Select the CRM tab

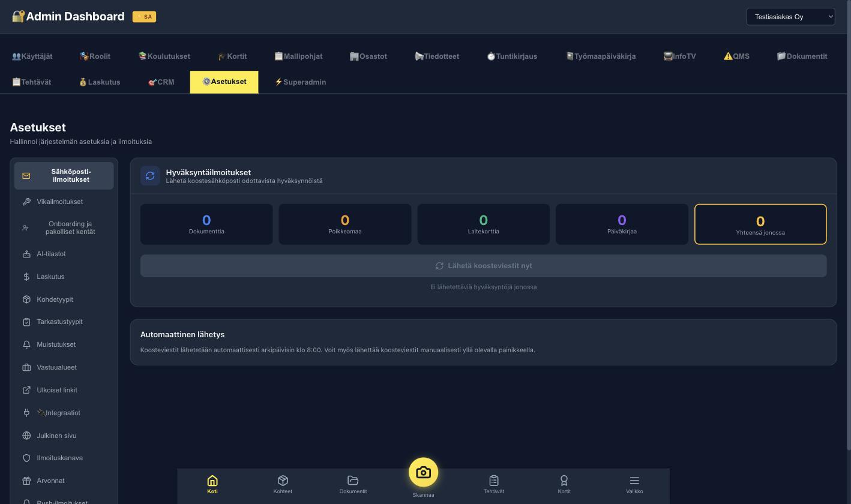pyautogui.click(x=161, y=82)
